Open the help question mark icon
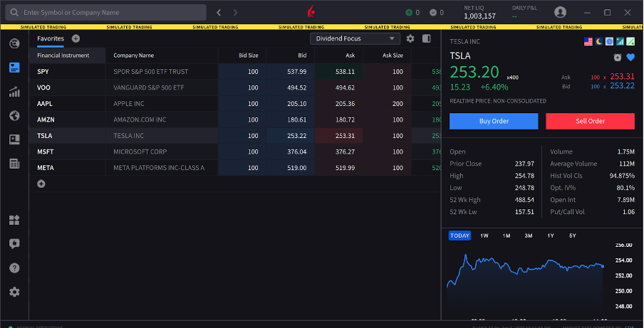644x328 pixels. pyautogui.click(x=14, y=268)
